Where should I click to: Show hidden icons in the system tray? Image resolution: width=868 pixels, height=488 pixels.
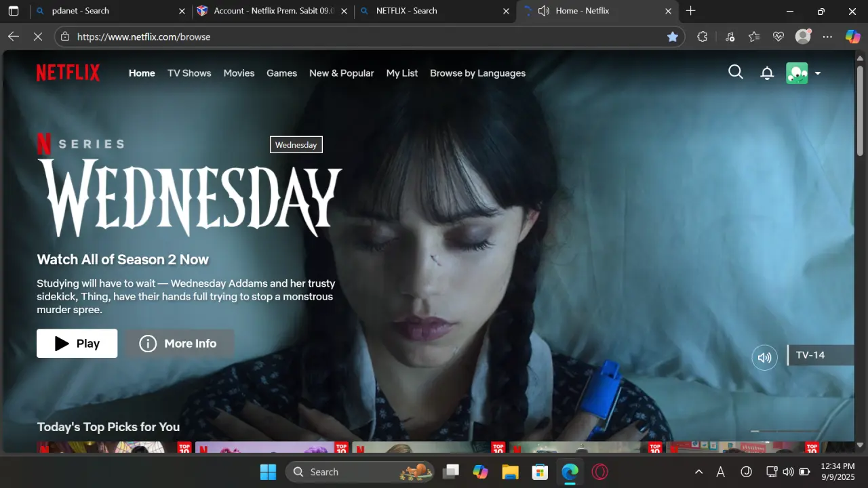(x=698, y=472)
